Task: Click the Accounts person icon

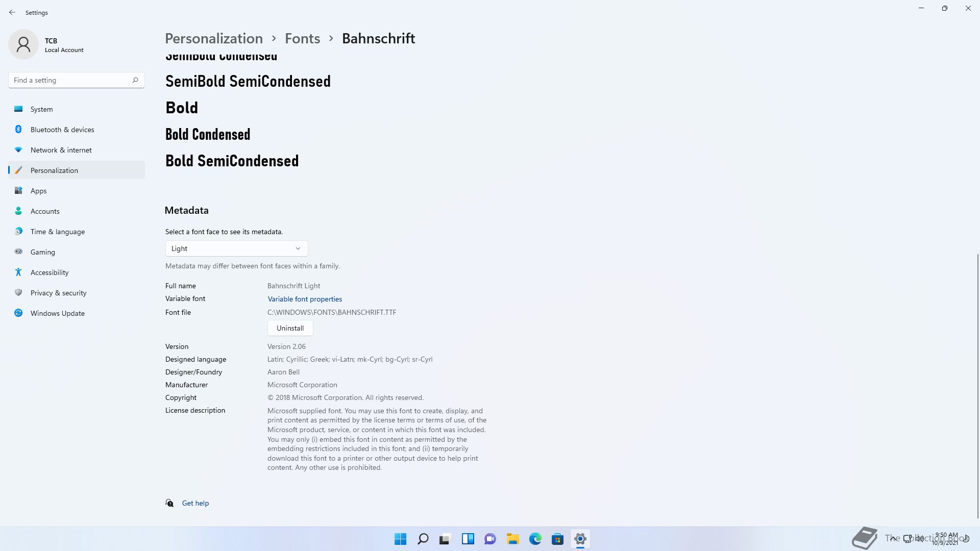Action: pyautogui.click(x=18, y=211)
